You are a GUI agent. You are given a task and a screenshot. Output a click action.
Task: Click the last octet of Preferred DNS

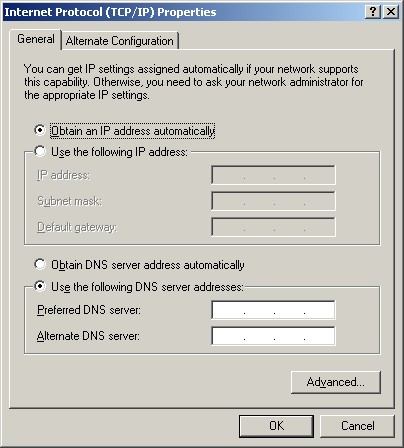[x=319, y=310]
